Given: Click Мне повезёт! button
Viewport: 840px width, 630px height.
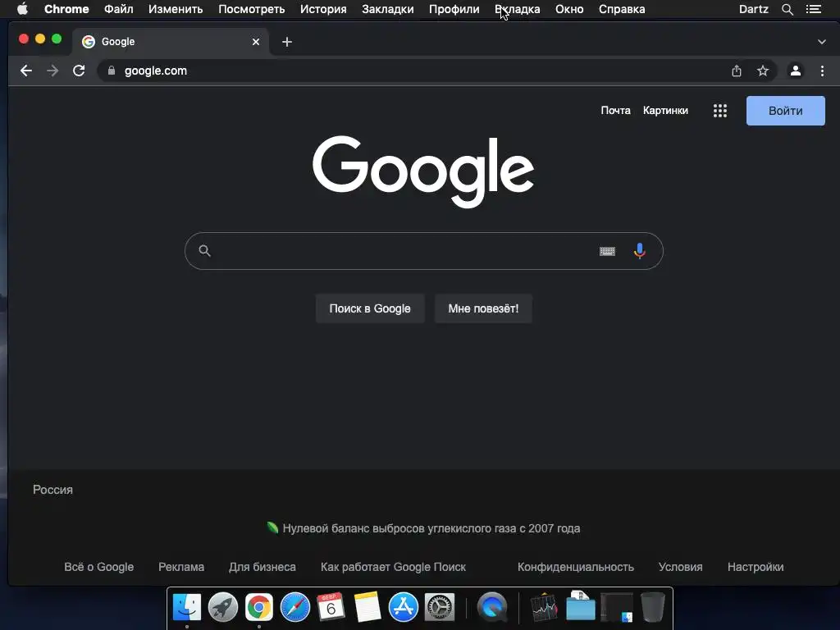Looking at the screenshot, I should pyautogui.click(x=483, y=308).
